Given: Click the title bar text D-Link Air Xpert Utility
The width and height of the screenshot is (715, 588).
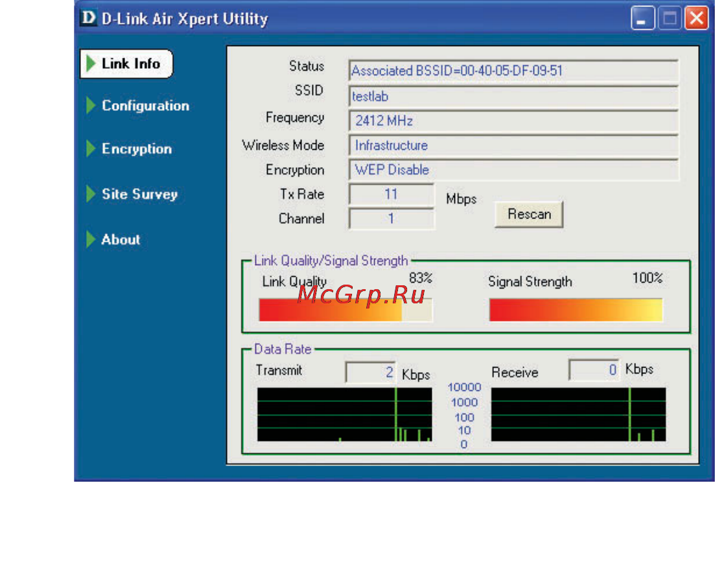Looking at the screenshot, I should [185, 19].
